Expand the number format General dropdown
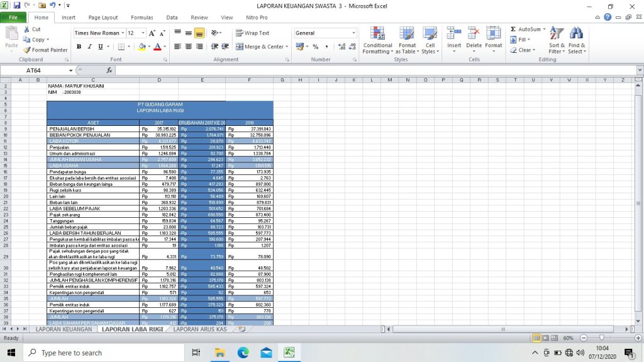 [x=353, y=33]
